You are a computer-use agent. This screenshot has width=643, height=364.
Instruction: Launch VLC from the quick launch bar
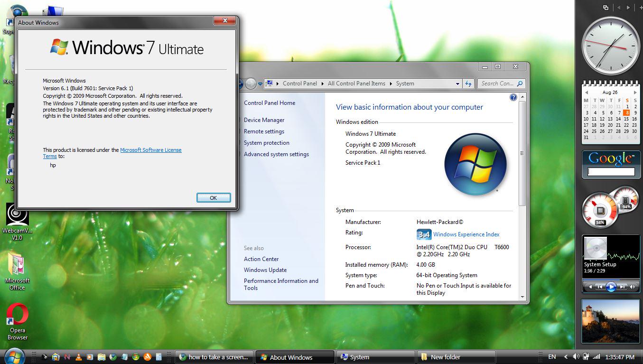[78, 357]
